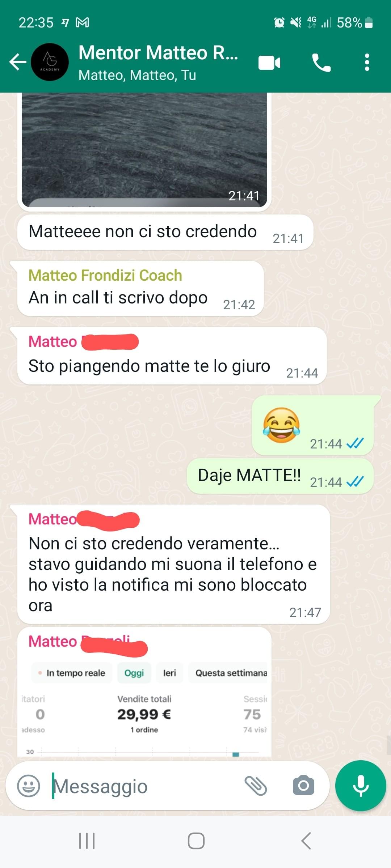Start a video call
Image resolution: width=391 pixels, height=868 pixels.
269,63
